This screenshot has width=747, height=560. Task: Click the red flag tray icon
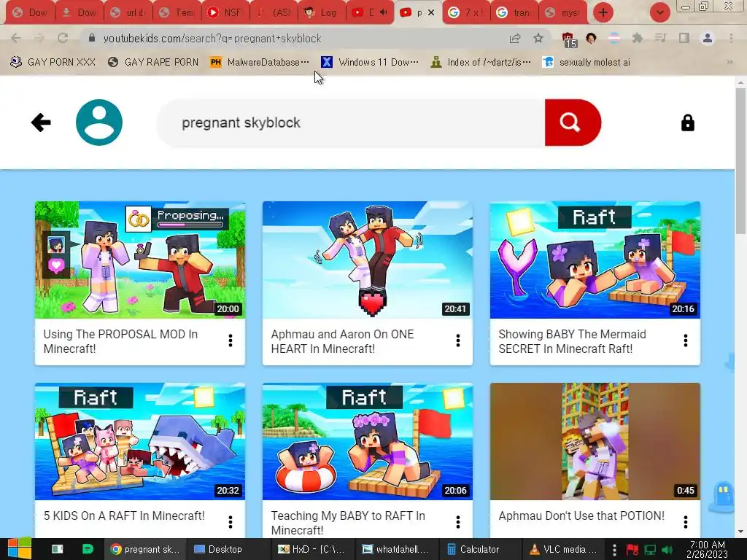pyautogui.click(x=632, y=550)
